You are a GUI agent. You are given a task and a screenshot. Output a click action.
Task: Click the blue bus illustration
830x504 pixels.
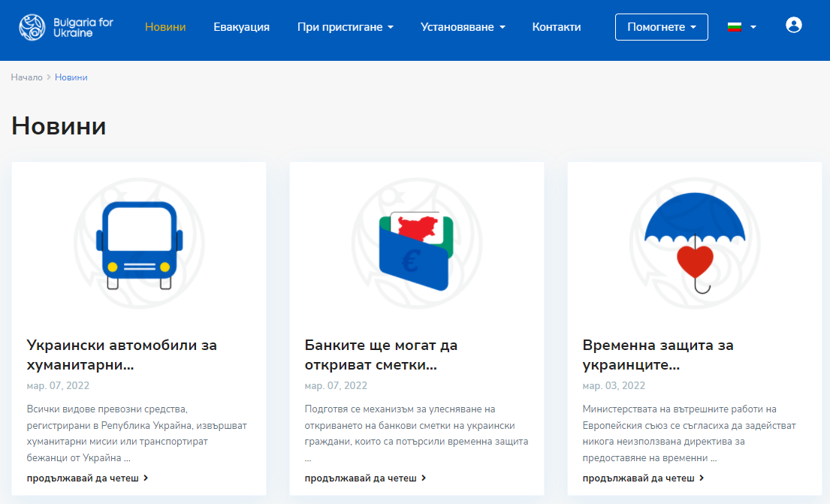pos(139,243)
